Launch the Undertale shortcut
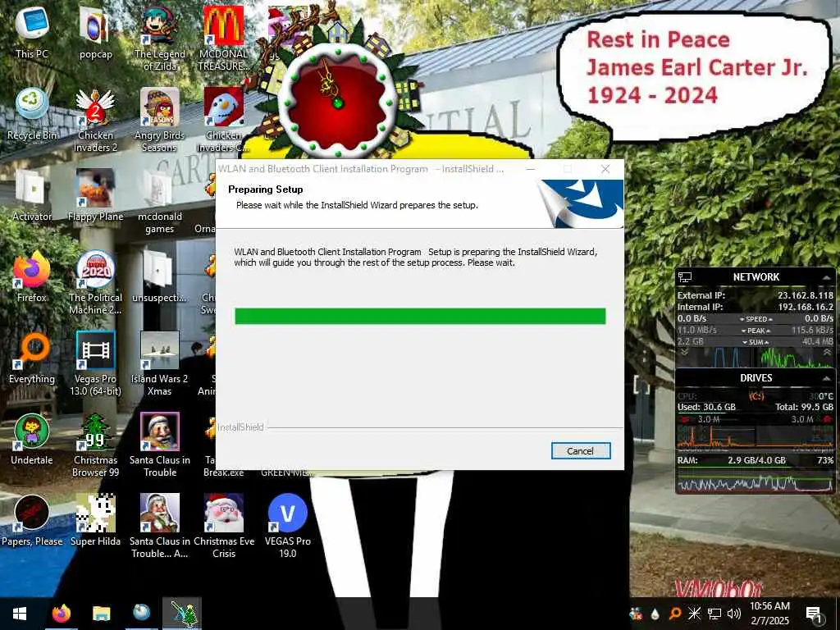Image resolution: width=840 pixels, height=630 pixels. click(x=32, y=440)
